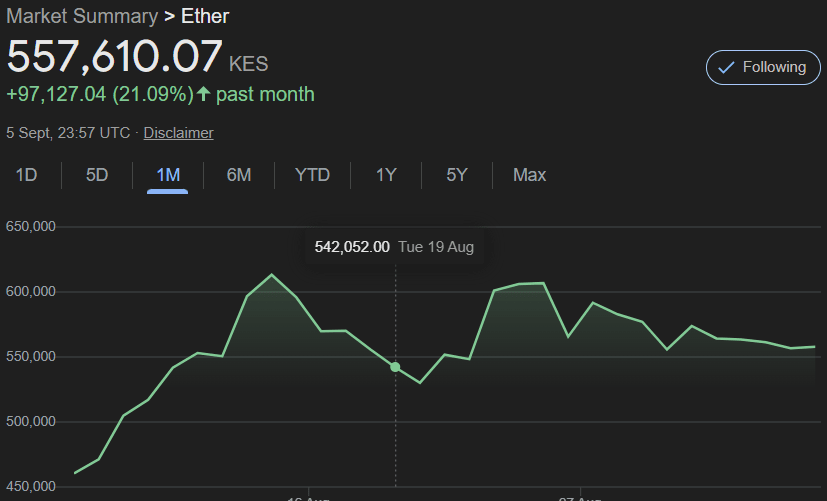The image size is (827, 501).
Task: Click the 650,000 y-axis label
Action: [x=30, y=227]
